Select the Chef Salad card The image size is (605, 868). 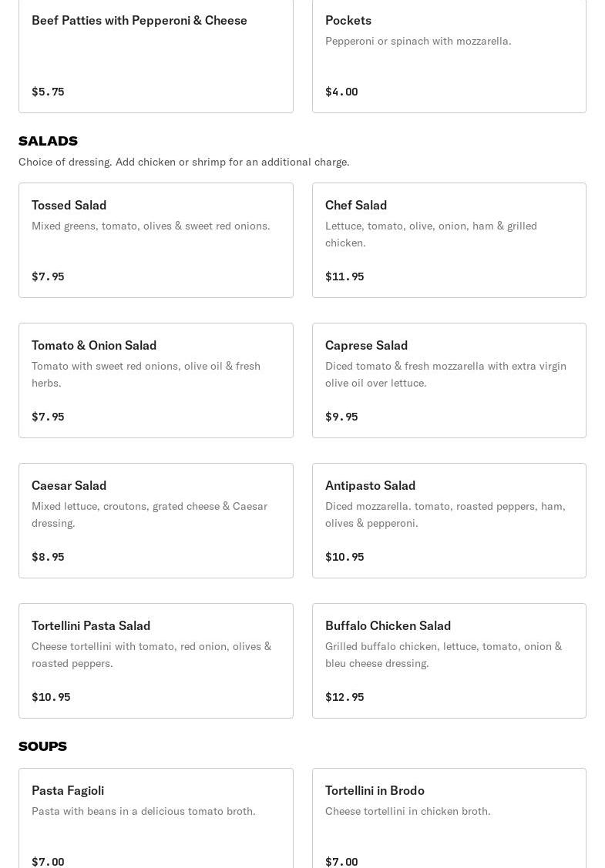pyautogui.click(x=449, y=240)
